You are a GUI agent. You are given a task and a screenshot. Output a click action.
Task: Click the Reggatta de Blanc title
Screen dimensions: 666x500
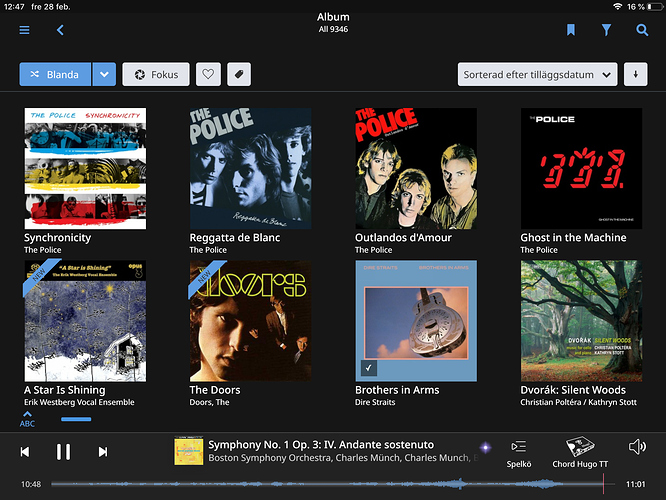pyautogui.click(x=234, y=238)
